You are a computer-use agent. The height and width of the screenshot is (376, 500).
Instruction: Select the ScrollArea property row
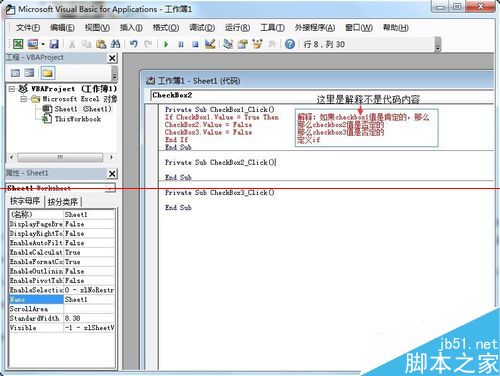pyautogui.click(x=62, y=309)
